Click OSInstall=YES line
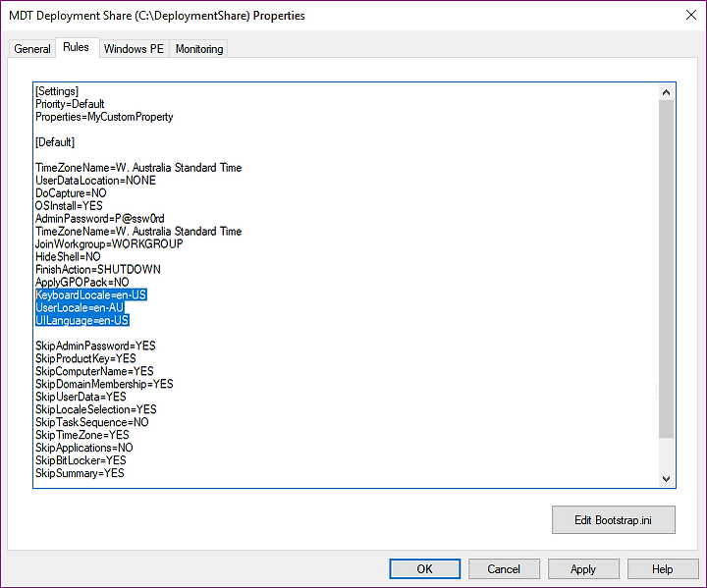Image resolution: width=707 pixels, height=588 pixels. (x=69, y=205)
